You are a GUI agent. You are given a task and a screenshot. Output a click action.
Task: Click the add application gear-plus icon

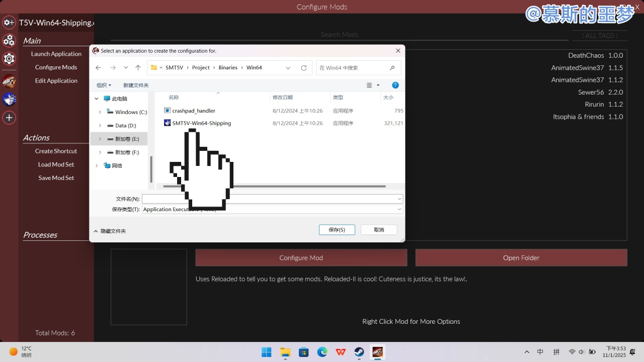(9, 23)
